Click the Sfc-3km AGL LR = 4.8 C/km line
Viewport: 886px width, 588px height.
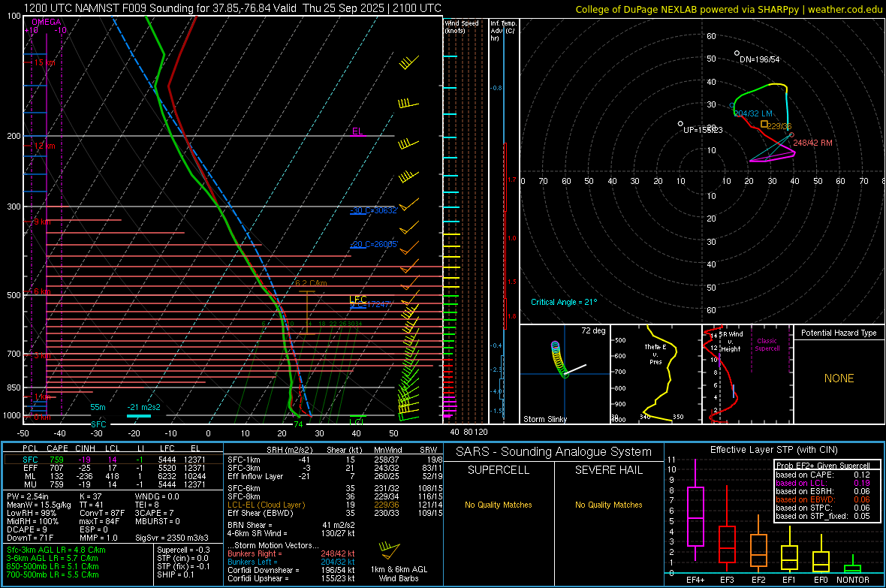[x=56, y=550]
